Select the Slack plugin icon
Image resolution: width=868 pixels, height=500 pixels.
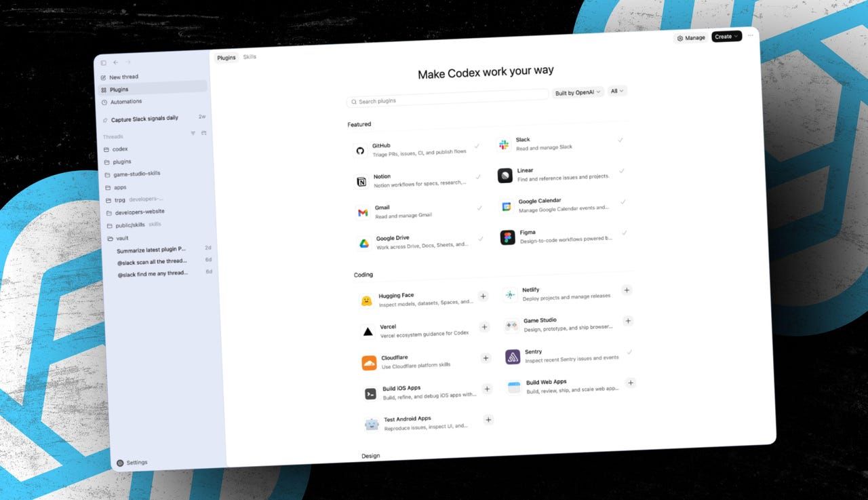coord(505,144)
